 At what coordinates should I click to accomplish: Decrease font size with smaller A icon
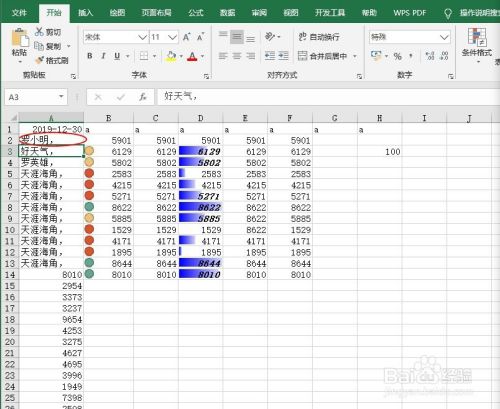200,37
